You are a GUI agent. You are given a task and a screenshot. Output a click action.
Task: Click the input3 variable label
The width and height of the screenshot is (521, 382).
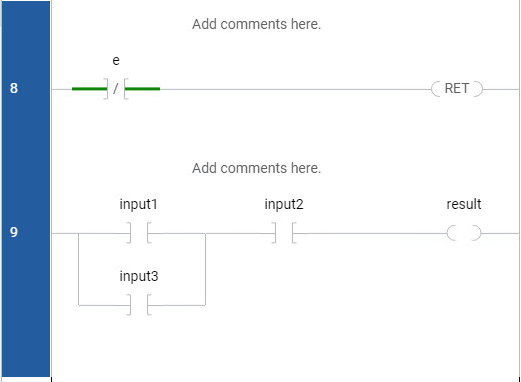click(x=139, y=276)
